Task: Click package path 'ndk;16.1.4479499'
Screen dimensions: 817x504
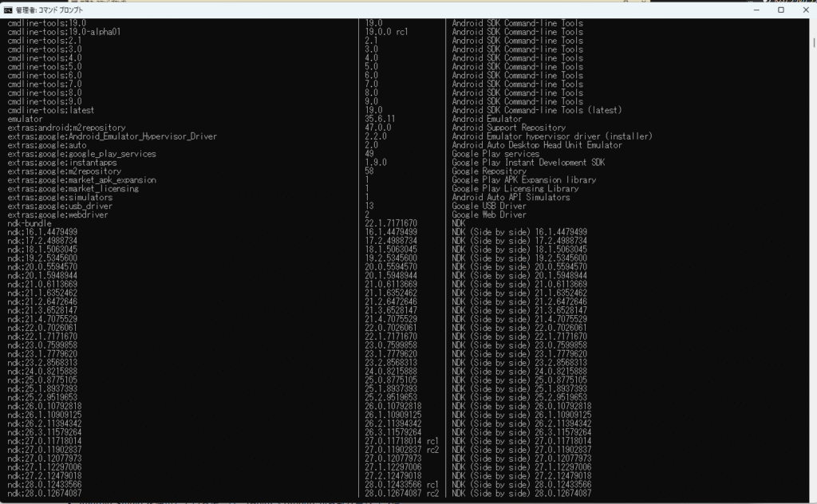Action: coord(42,233)
